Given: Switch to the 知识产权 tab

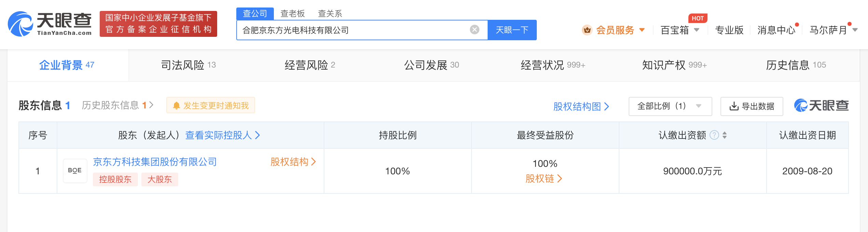Looking at the screenshot, I should click(674, 65).
